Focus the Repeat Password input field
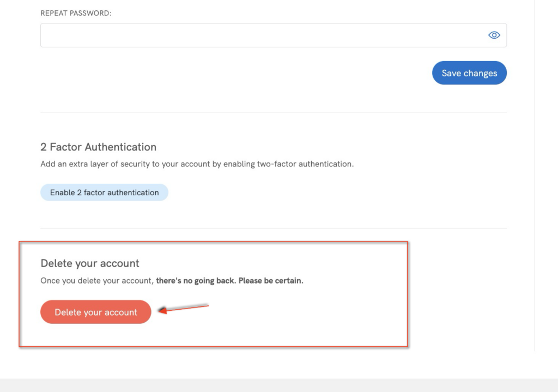 (262, 35)
